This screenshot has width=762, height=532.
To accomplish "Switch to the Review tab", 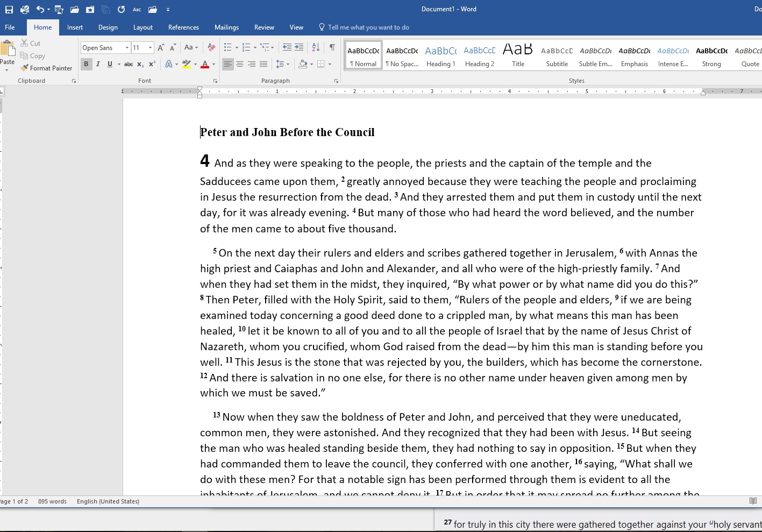I will tap(264, 27).
